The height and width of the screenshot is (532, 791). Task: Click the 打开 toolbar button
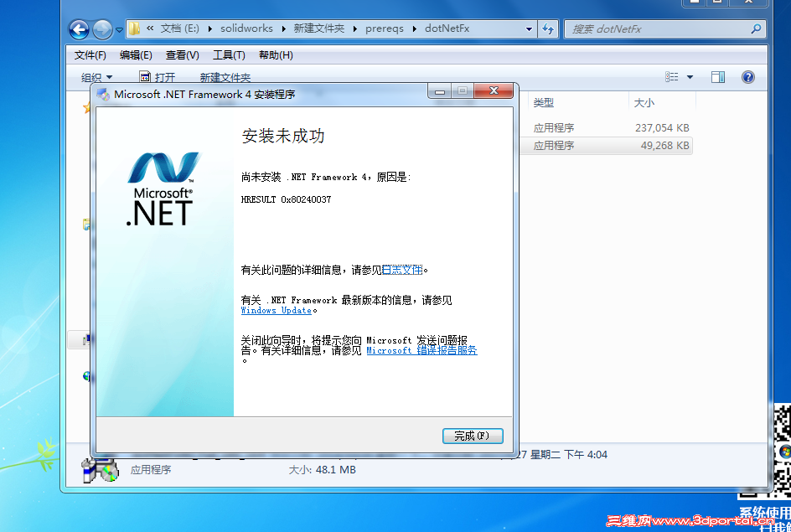click(158, 77)
